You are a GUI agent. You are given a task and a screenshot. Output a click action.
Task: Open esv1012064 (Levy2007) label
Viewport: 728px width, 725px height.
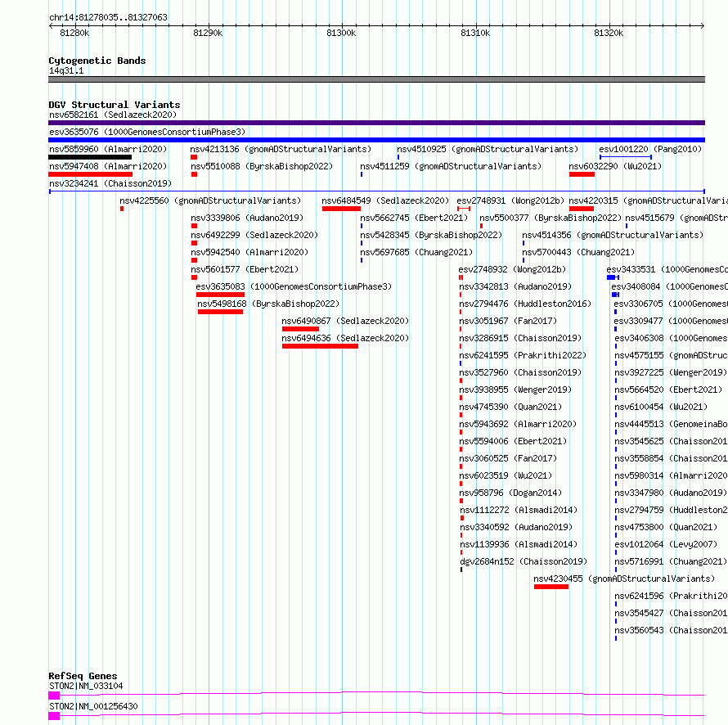tap(667, 544)
